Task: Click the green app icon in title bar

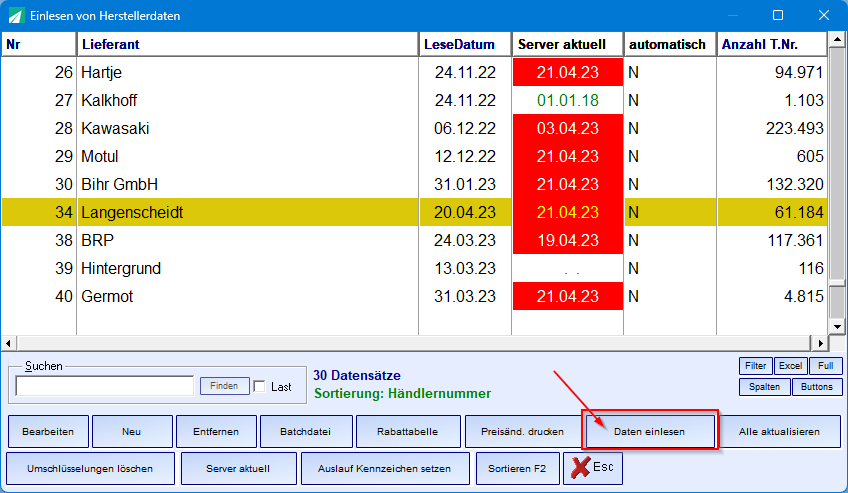Action: (16, 16)
